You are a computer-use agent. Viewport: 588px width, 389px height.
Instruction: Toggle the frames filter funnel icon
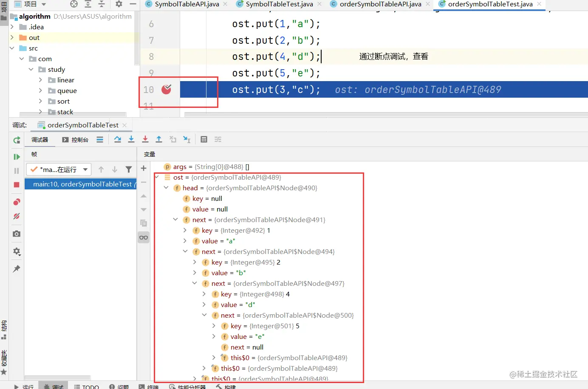click(129, 169)
